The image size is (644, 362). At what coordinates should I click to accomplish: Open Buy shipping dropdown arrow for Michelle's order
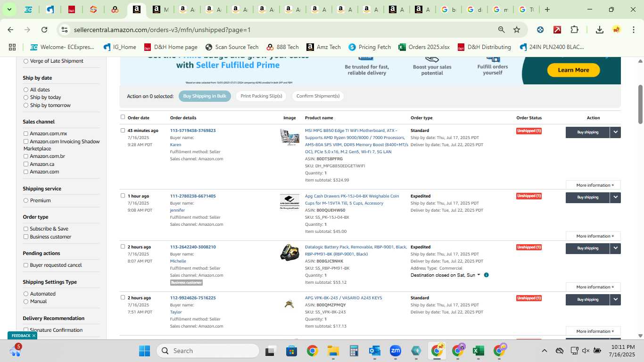click(x=615, y=248)
